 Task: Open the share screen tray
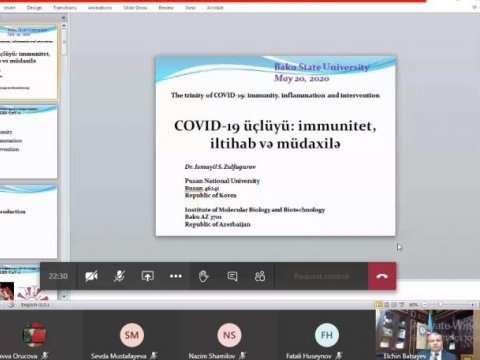(x=147, y=276)
